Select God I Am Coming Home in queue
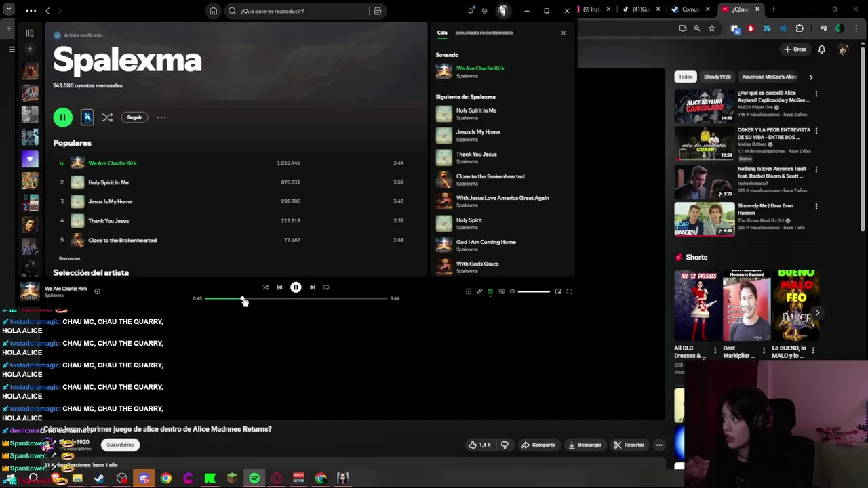 click(x=502, y=245)
